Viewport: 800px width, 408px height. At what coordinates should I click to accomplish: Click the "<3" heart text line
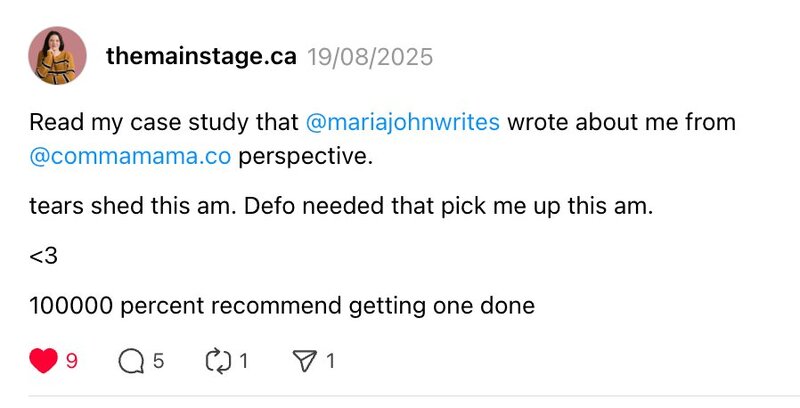(x=43, y=256)
